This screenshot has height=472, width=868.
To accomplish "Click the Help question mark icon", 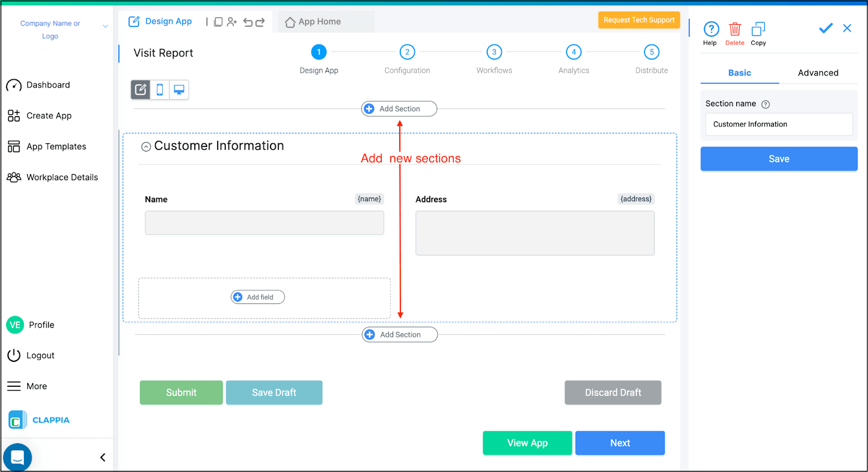I will pos(711,29).
